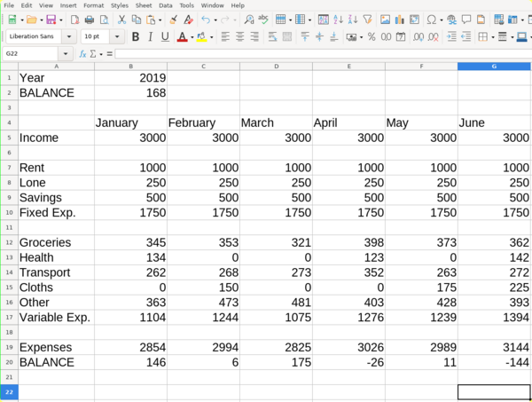
Task: Click the Save document icon
Action: click(x=51, y=20)
